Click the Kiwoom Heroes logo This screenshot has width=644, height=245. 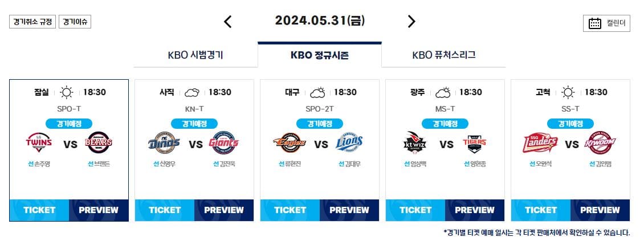coord(601,143)
